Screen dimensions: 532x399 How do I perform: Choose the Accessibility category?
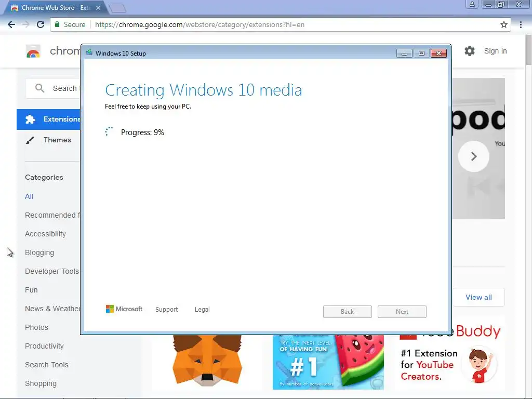[45, 234]
